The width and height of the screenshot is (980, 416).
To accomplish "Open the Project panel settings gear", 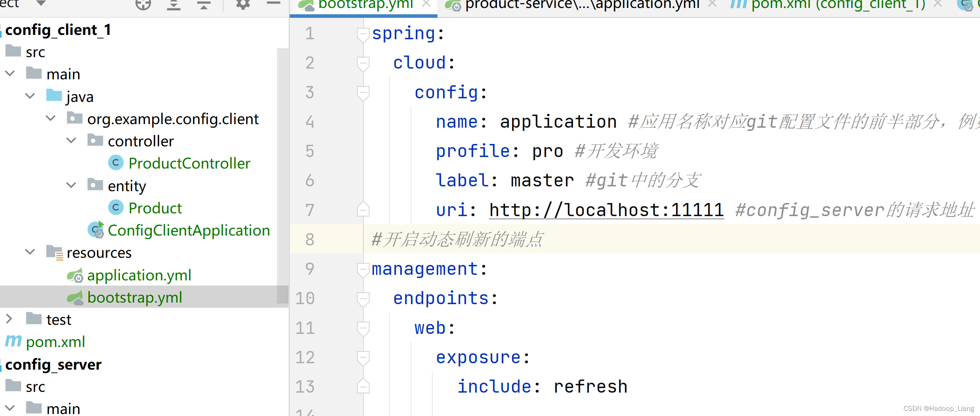I will point(242,5).
